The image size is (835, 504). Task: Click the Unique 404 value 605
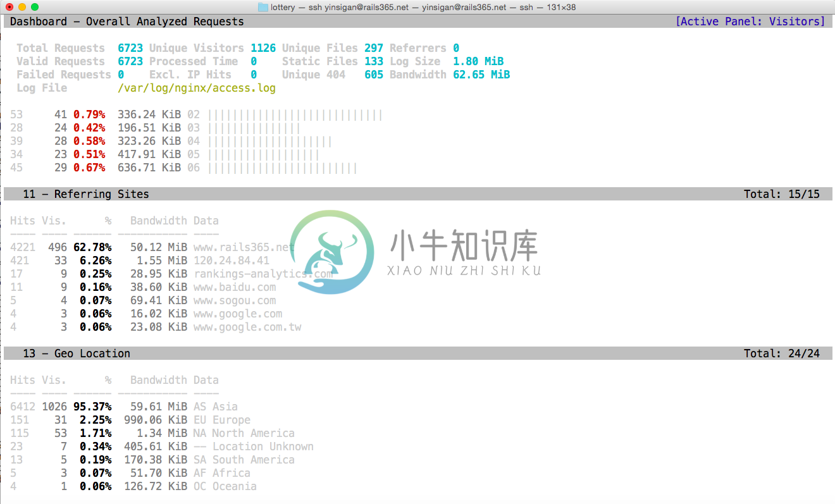[x=374, y=75]
